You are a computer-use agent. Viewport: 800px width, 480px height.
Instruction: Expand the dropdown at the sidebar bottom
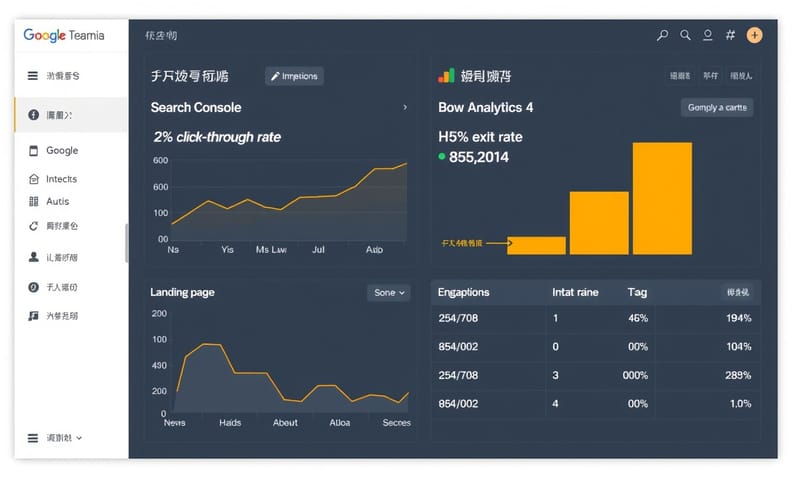pos(56,438)
